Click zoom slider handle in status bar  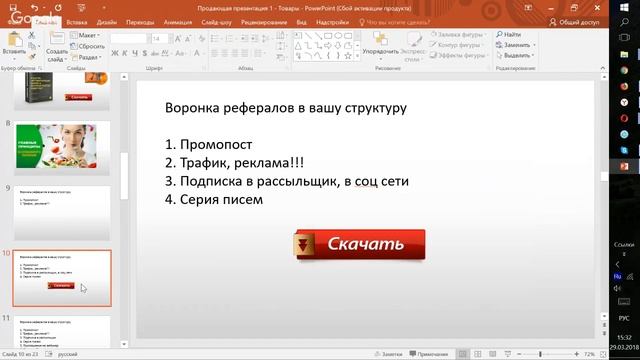coord(540,354)
